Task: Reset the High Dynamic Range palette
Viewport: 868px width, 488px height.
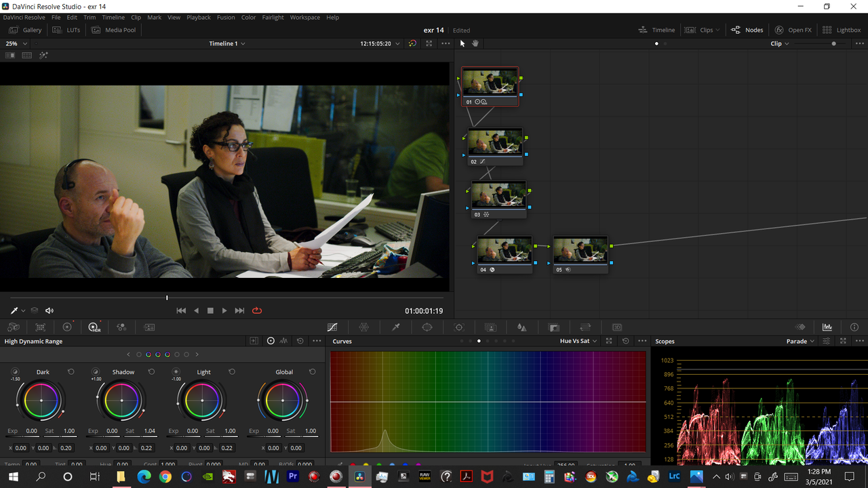Action: (300, 341)
